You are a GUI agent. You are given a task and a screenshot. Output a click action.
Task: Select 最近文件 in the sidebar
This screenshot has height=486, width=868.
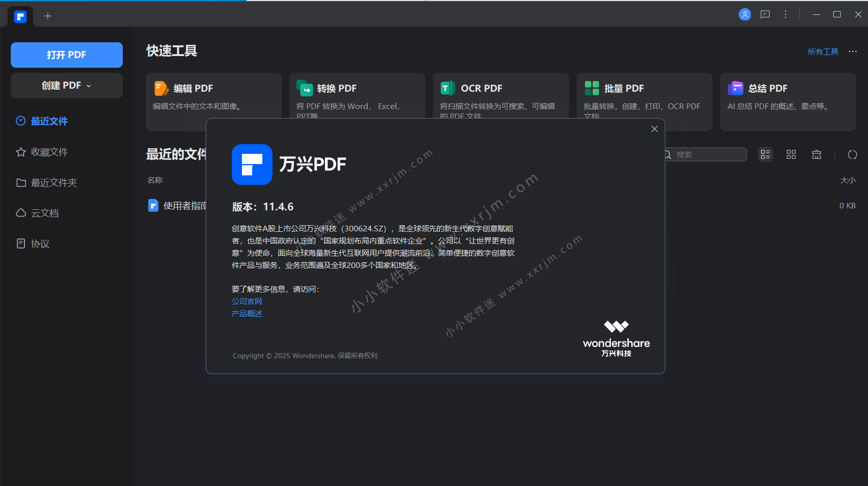pos(49,121)
